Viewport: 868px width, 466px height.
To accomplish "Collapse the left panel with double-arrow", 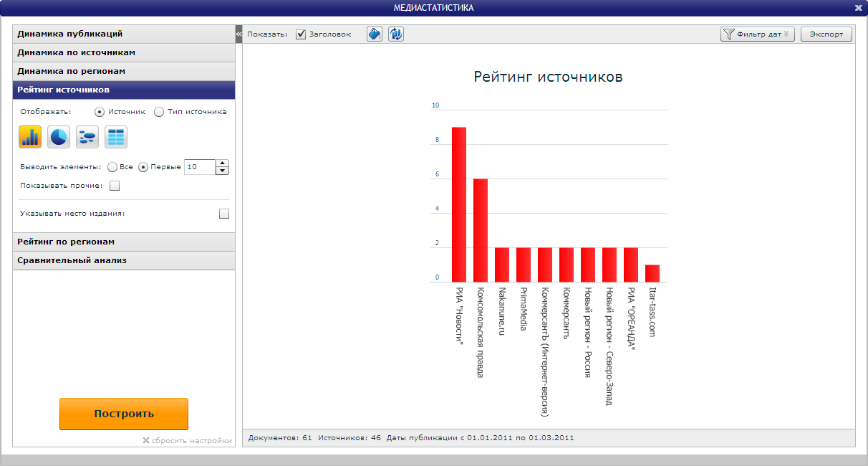I will click(x=239, y=34).
